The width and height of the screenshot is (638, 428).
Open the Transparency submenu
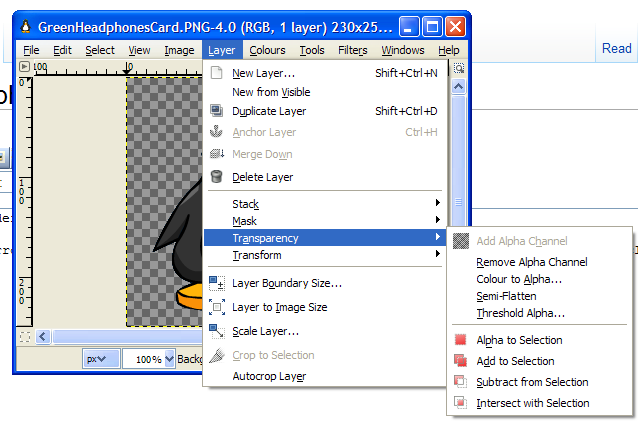pyautogui.click(x=325, y=238)
